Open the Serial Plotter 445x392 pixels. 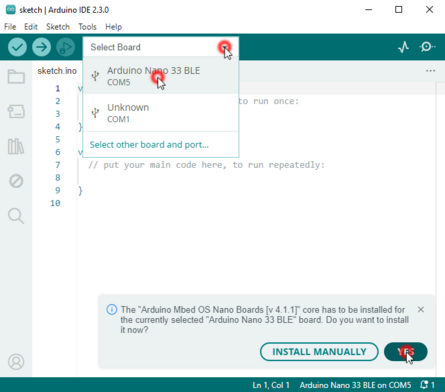coord(403,47)
